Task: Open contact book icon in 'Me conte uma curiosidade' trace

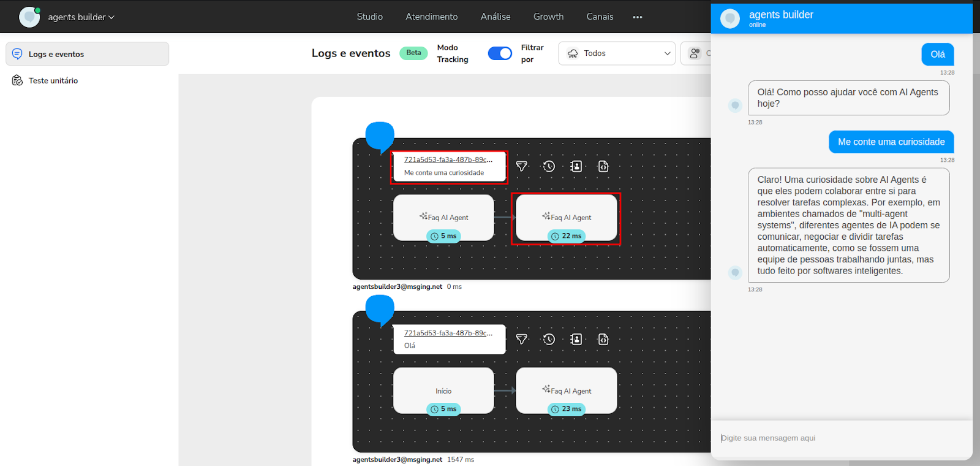Action: coord(576,166)
